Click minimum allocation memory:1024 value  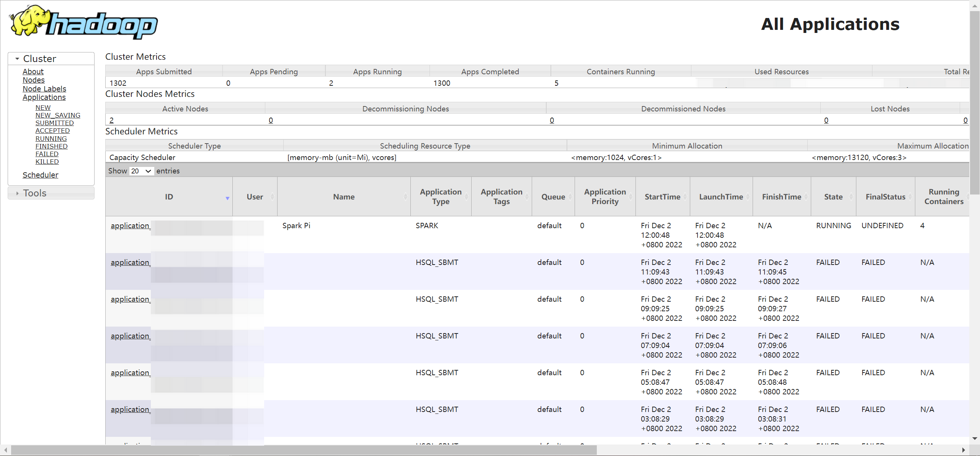click(616, 157)
